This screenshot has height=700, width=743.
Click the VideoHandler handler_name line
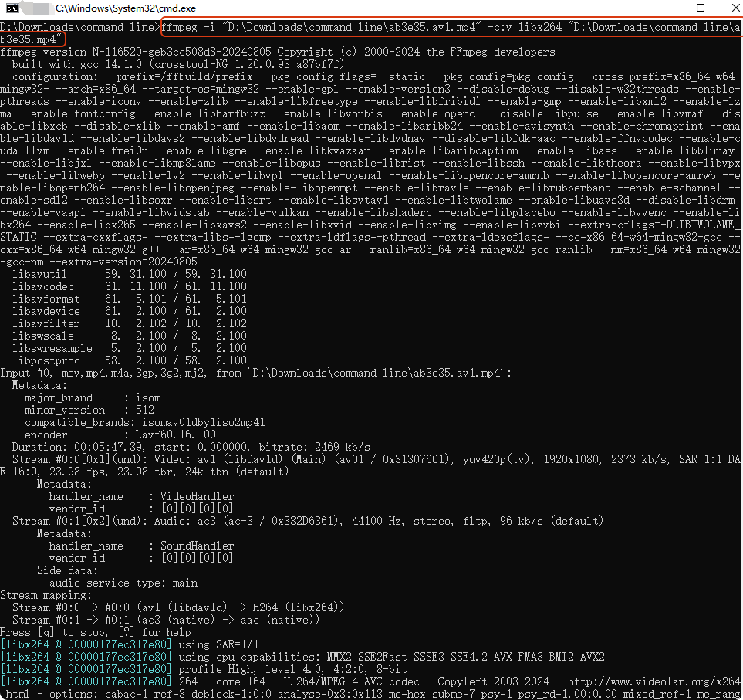[x=141, y=496]
